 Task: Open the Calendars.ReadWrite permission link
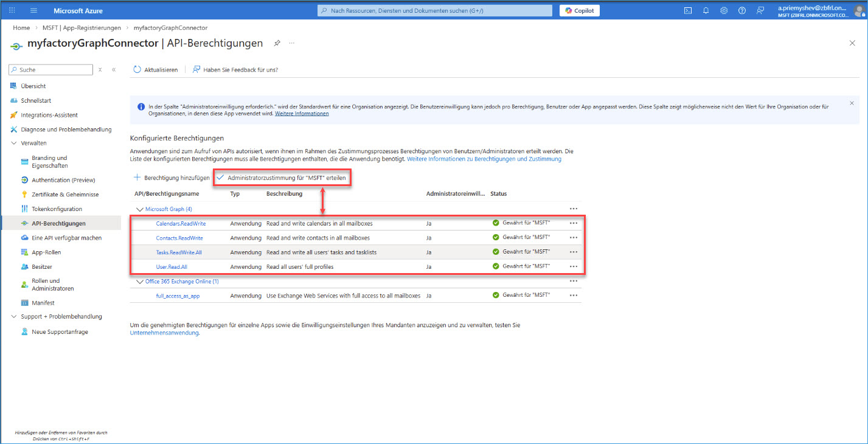[181, 223]
